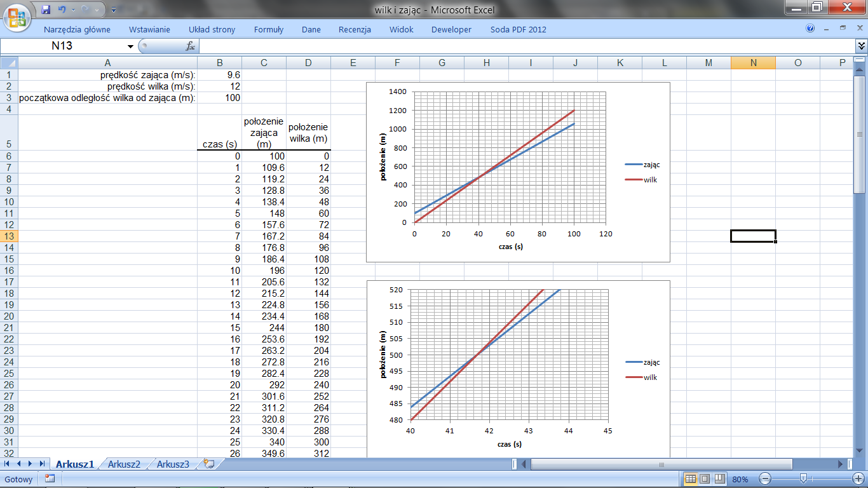Click the cell 'prędkość zająca (m/s):'

pyautogui.click(x=107, y=74)
